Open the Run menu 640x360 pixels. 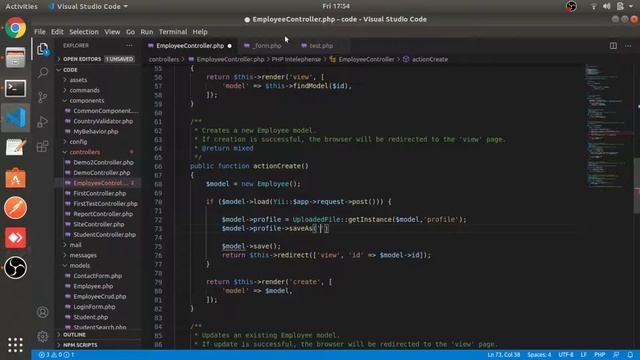(147, 32)
